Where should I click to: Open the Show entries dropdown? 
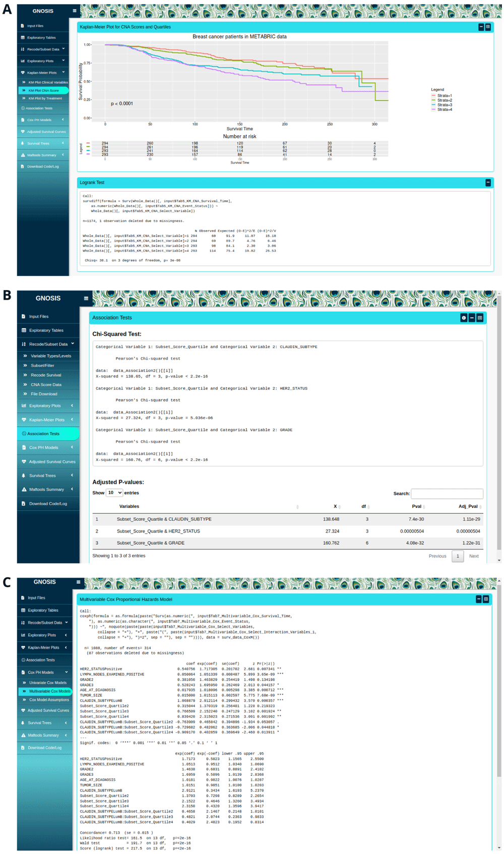(x=114, y=493)
